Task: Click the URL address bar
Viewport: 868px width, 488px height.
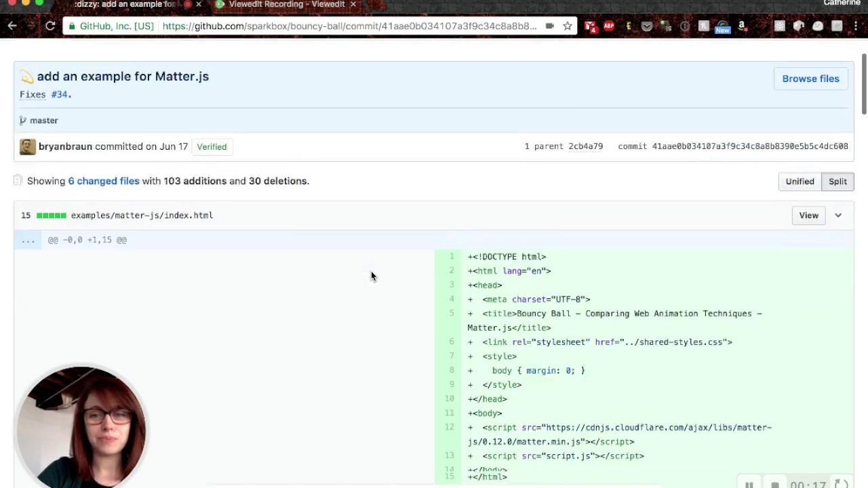Action: click(x=349, y=26)
